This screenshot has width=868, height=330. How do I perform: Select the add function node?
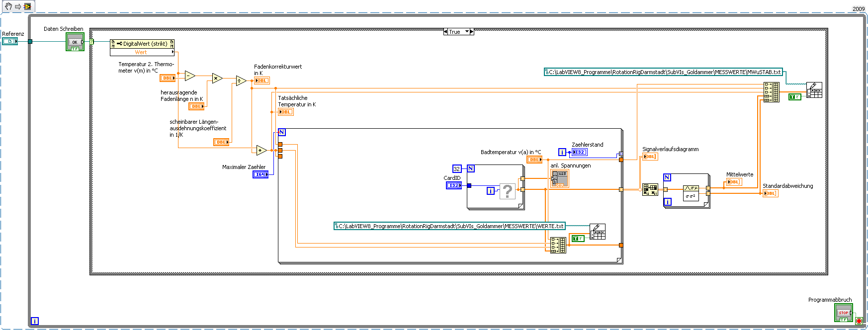click(261, 151)
